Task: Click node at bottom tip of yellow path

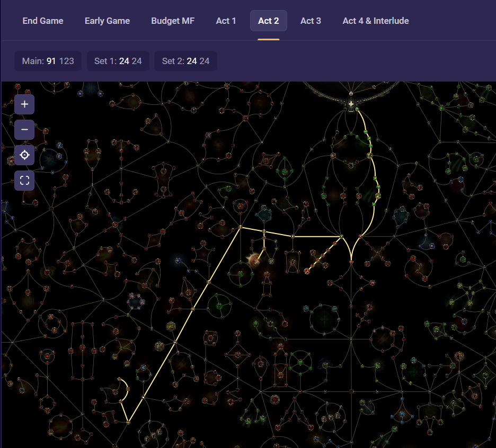Action: tap(128, 422)
